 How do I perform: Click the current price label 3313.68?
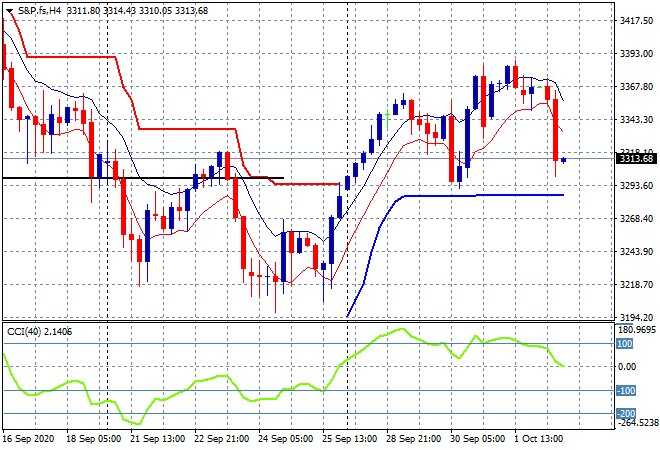click(x=636, y=159)
